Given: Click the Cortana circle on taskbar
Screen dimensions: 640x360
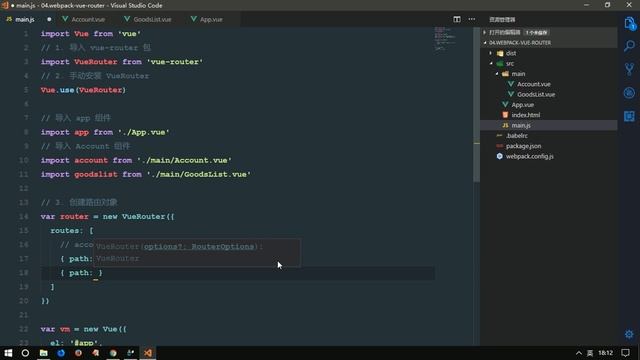Looking at the screenshot, I should point(25,353).
